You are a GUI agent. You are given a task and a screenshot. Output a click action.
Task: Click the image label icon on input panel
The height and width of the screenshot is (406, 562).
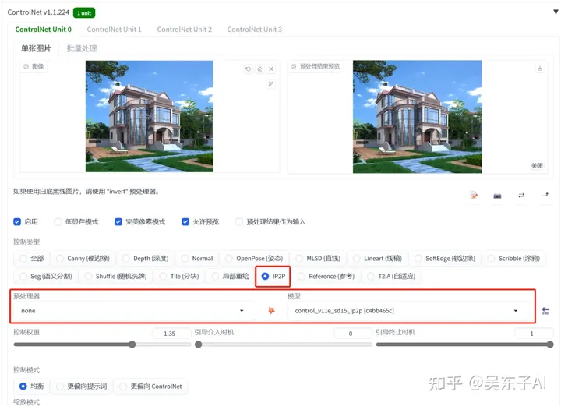tap(26, 66)
